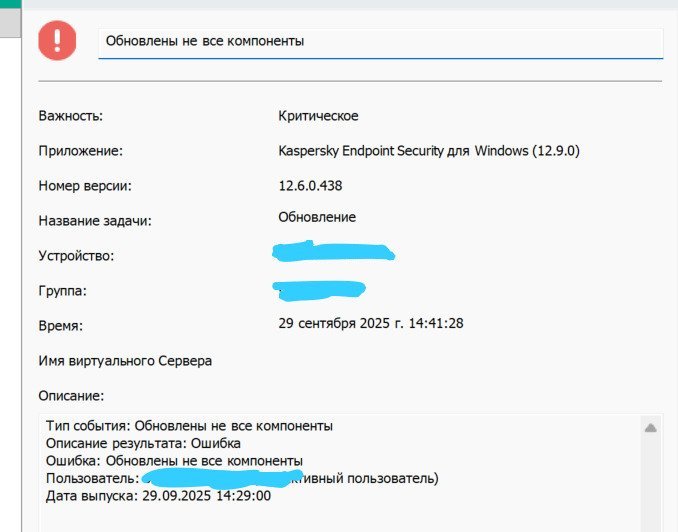
Task: Click the 'Пользователь' line in description box
Action: coord(242,478)
